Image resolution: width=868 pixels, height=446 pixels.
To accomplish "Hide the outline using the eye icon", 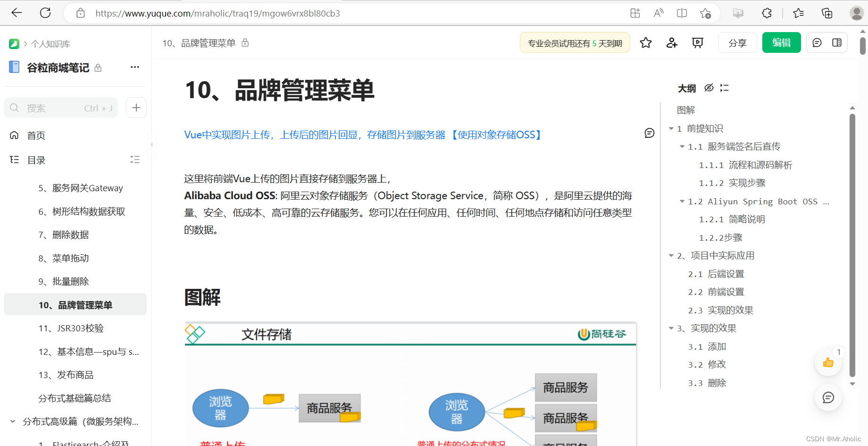I will (x=709, y=88).
